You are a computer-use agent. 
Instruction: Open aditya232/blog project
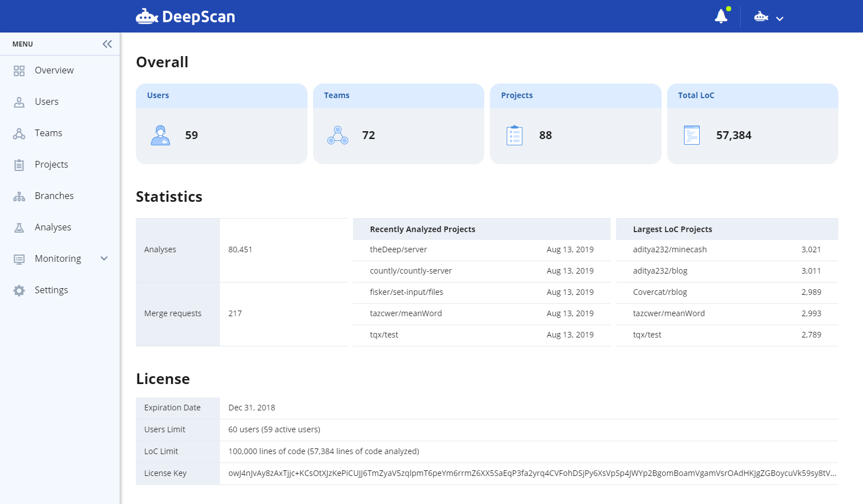click(x=660, y=271)
